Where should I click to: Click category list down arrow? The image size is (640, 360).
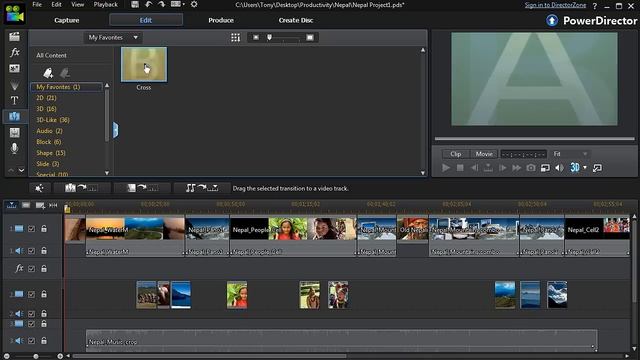(x=107, y=173)
